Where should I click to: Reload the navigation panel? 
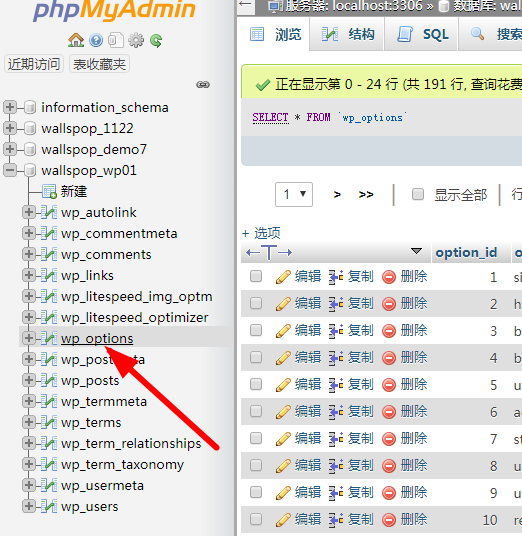coord(156,41)
